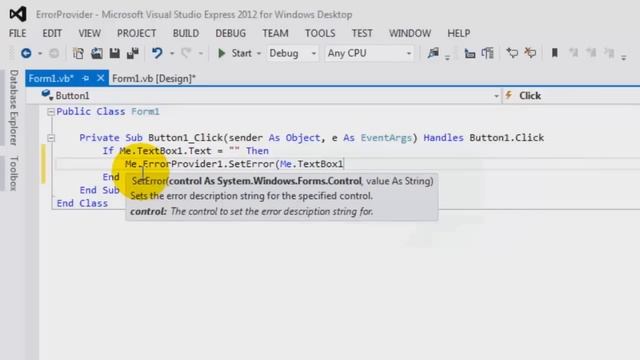The height and width of the screenshot is (360, 640).
Task: Click the greyed Clear Bookmarks icon
Action: tap(609, 53)
